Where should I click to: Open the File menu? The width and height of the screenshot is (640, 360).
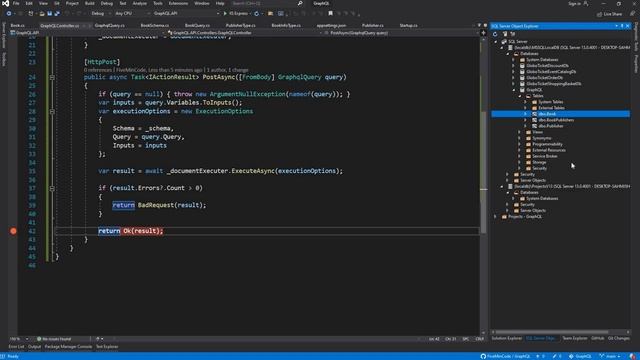[x=16, y=3]
